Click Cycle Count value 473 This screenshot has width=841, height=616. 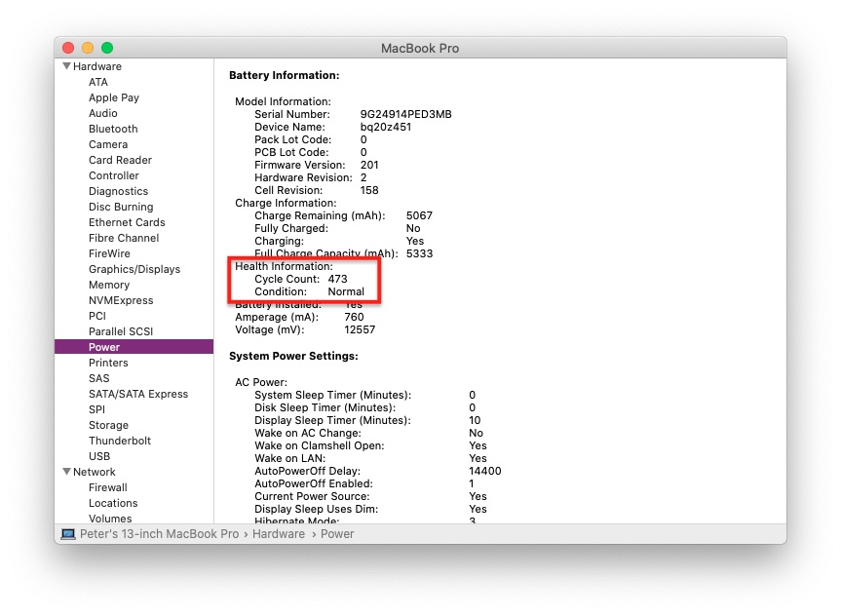coord(337,279)
